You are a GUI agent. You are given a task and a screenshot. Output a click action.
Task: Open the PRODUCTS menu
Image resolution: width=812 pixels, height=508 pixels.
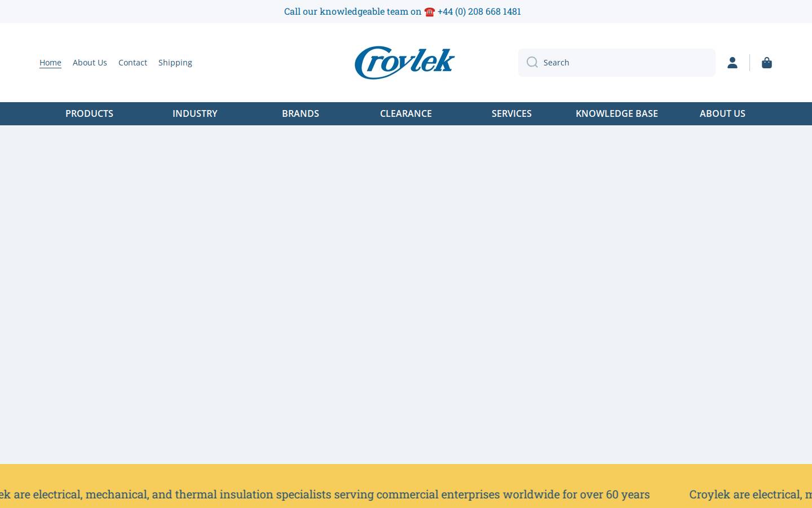(x=89, y=113)
